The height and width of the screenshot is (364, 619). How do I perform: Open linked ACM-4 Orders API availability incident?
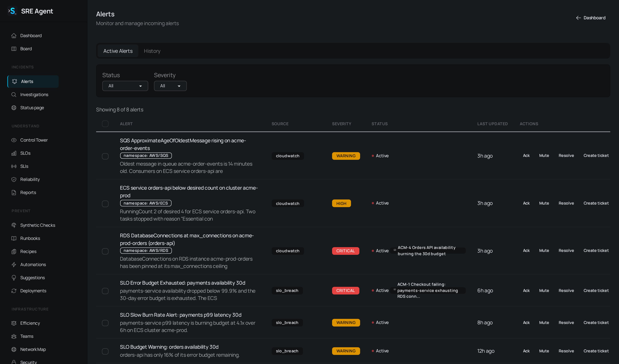tap(428, 251)
